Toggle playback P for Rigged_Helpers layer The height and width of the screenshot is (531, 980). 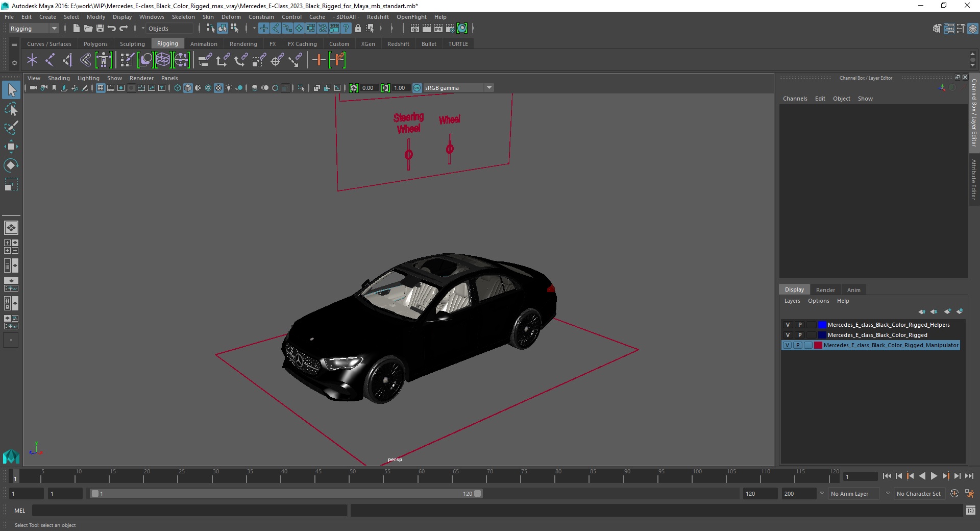coord(800,325)
